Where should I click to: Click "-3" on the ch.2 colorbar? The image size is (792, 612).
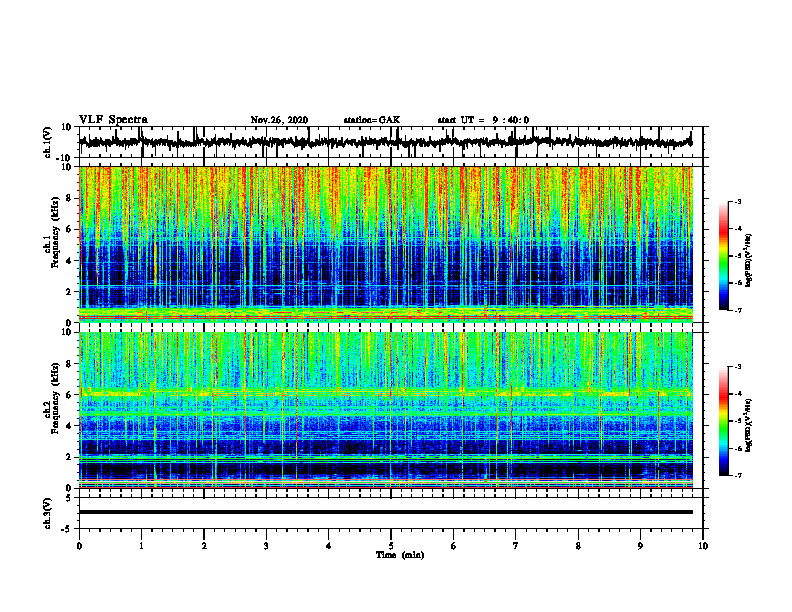(738, 367)
